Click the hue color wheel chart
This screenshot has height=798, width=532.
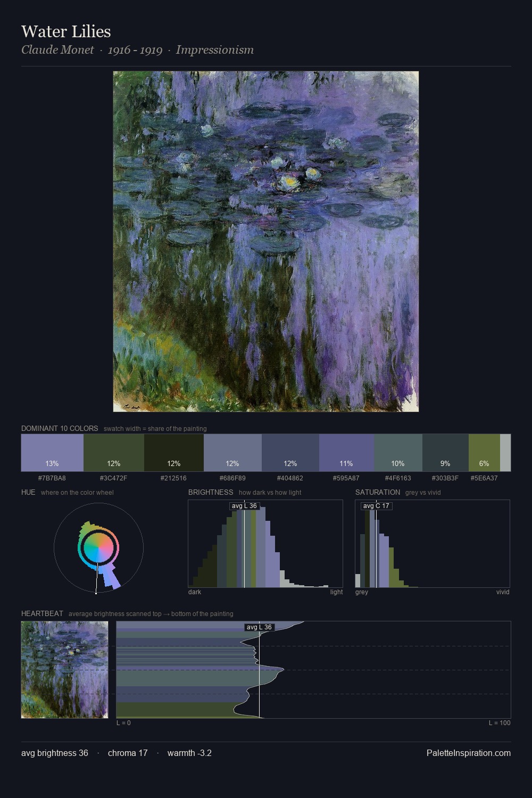point(98,548)
